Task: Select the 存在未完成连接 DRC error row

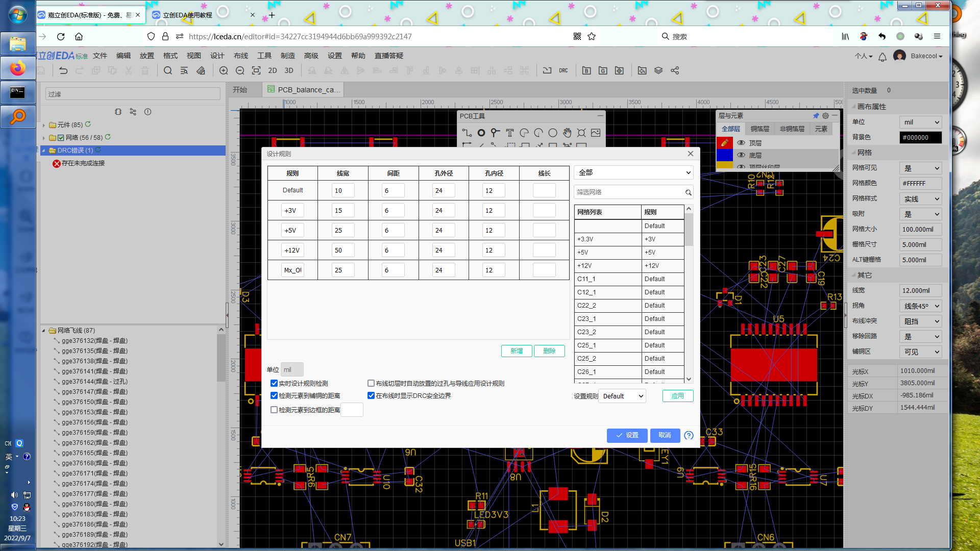Action: click(x=79, y=163)
